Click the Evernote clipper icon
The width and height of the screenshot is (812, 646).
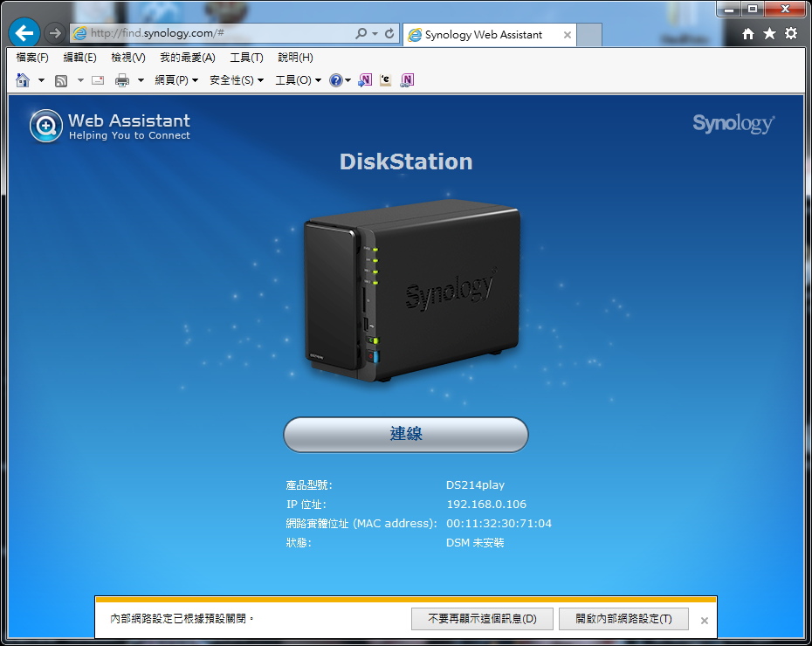coord(385,80)
